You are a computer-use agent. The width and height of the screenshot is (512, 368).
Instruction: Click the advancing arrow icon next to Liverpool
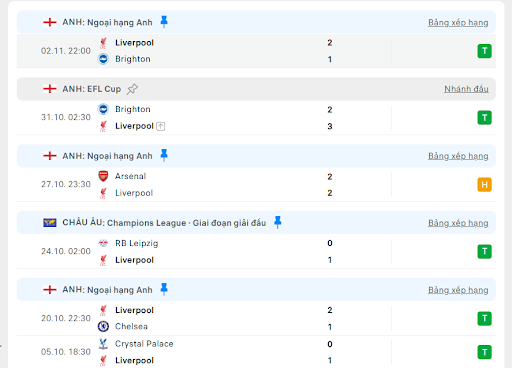click(x=161, y=126)
